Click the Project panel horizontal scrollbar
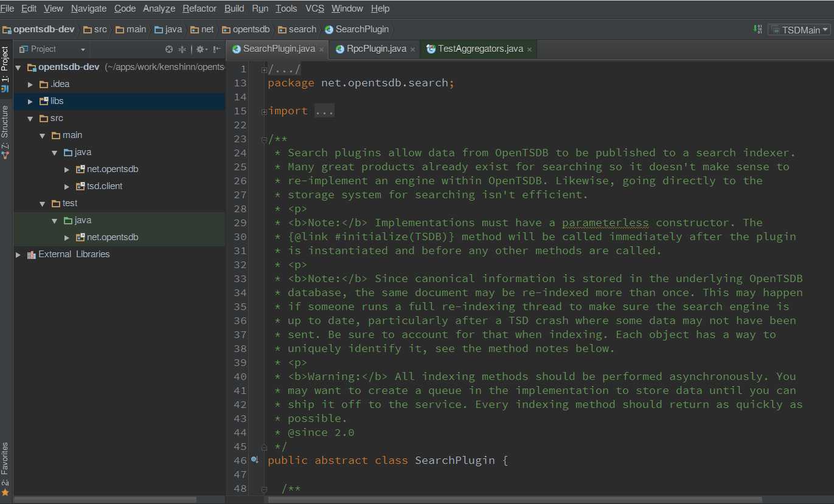The image size is (834, 504). (x=106, y=500)
